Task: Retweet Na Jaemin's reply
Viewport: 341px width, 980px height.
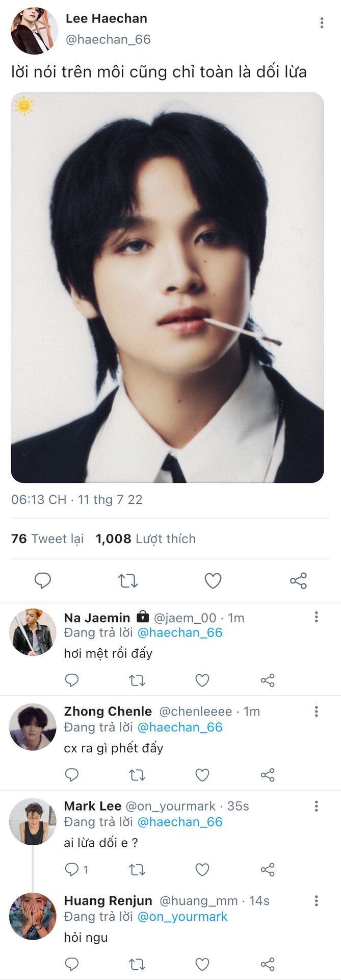Action: point(137,680)
